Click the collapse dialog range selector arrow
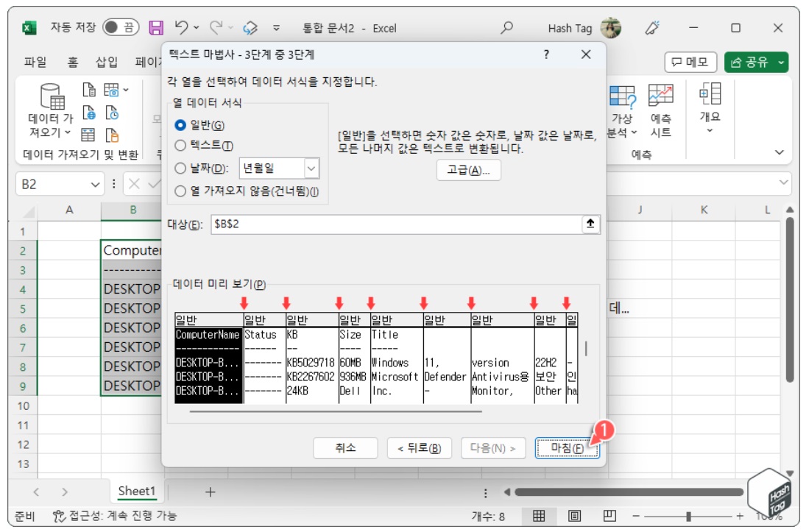The height and width of the screenshot is (532, 806). click(590, 224)
